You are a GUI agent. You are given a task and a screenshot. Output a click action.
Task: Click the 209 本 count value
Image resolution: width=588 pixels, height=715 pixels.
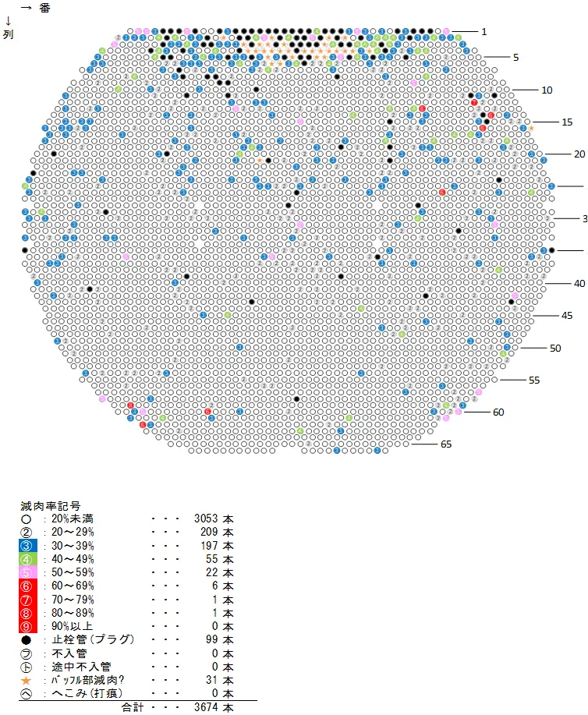click(x=217, y=532)
